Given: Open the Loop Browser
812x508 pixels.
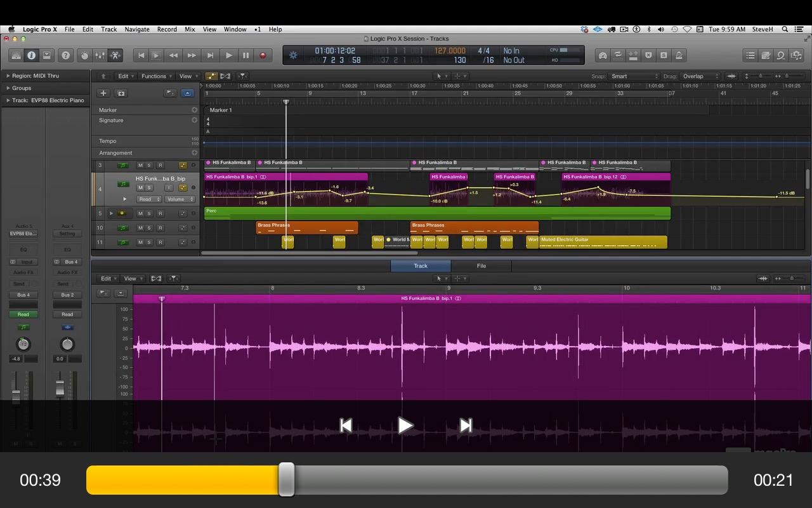Looking at the screenshot, I should point(782,55).
